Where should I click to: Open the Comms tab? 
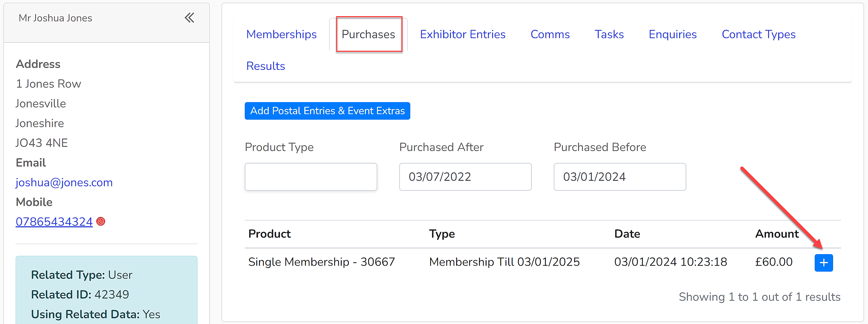click(x=550, y=34)
